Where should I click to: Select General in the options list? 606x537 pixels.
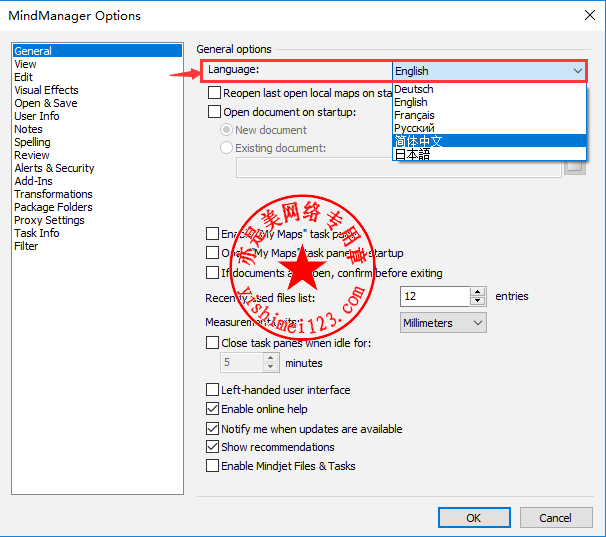pyautogui.click(x=97, y=51)
